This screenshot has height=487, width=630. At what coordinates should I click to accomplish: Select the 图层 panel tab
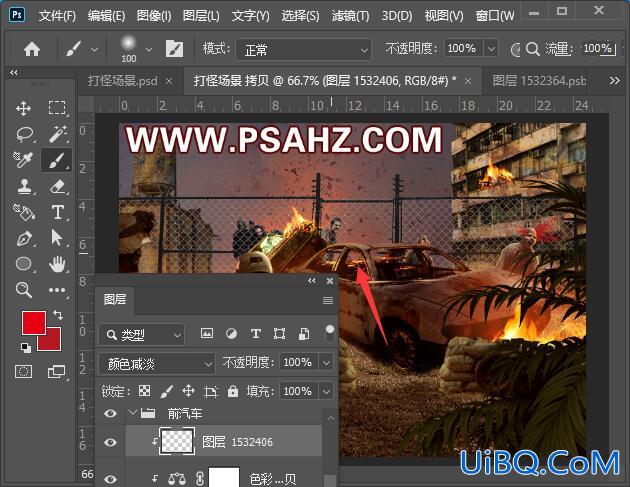pyautogui.click(x=115, y=299)
